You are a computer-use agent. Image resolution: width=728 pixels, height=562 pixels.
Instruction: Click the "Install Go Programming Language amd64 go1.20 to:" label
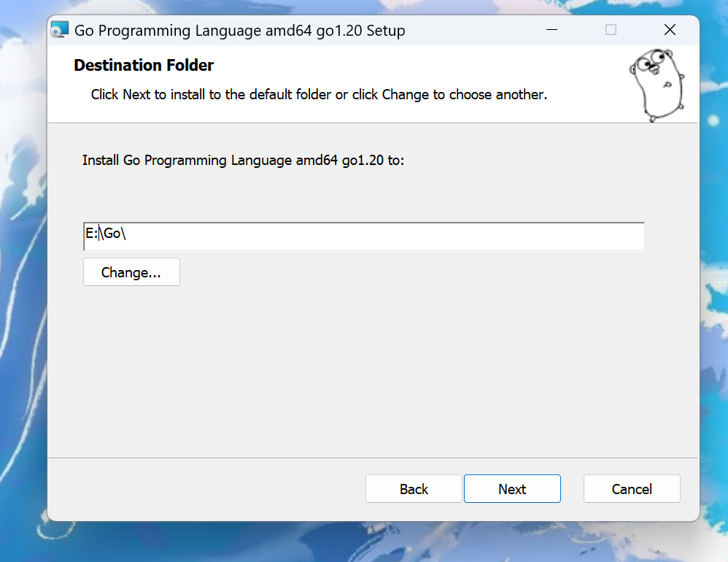[x=244, y=161]
